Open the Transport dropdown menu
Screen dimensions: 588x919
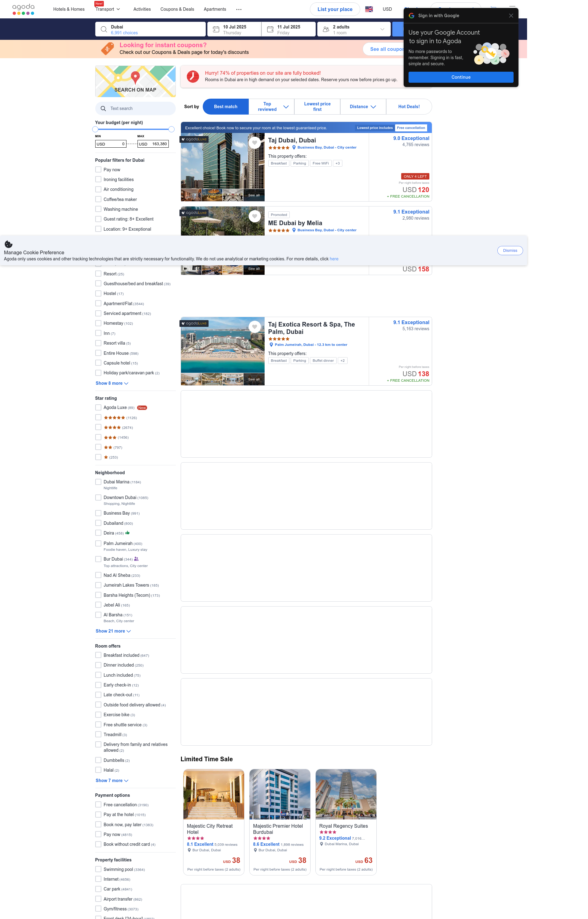[108, 9]
